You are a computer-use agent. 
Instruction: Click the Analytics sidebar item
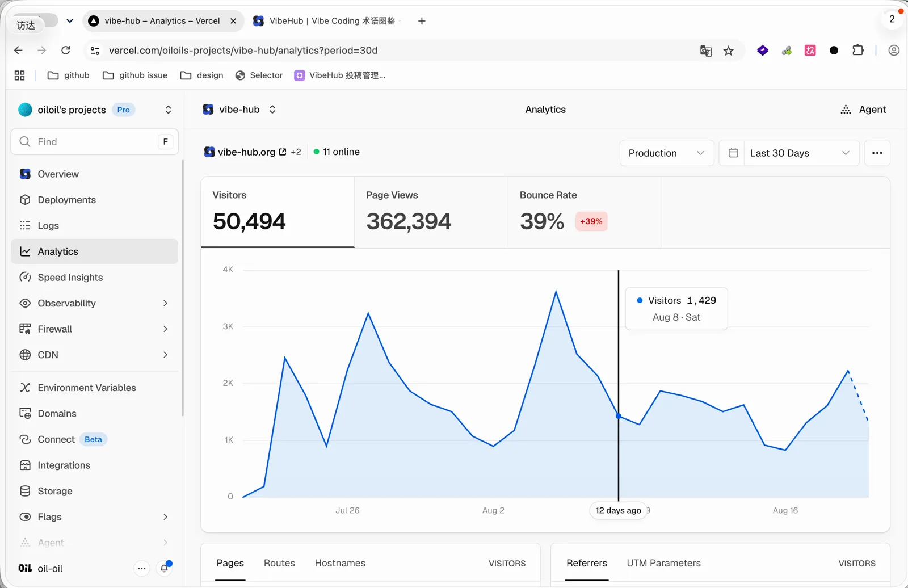pos(94,251)
